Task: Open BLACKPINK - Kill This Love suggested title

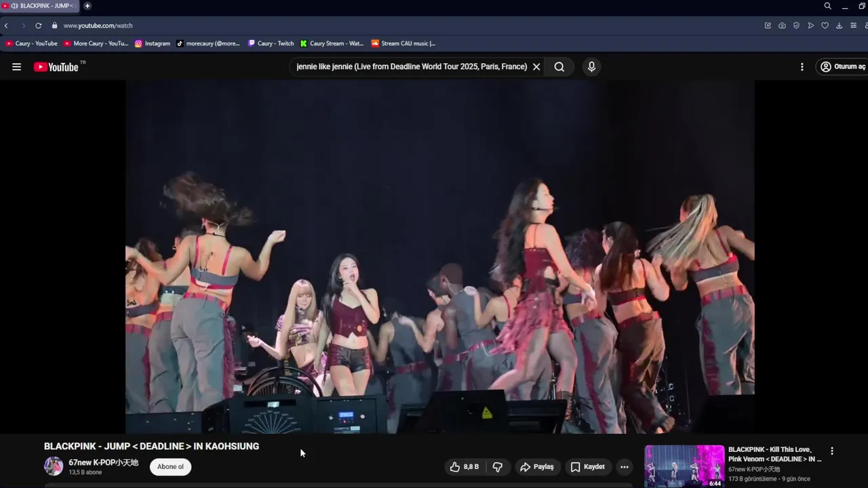Action: pyautogui.click(x=774, y=454)
